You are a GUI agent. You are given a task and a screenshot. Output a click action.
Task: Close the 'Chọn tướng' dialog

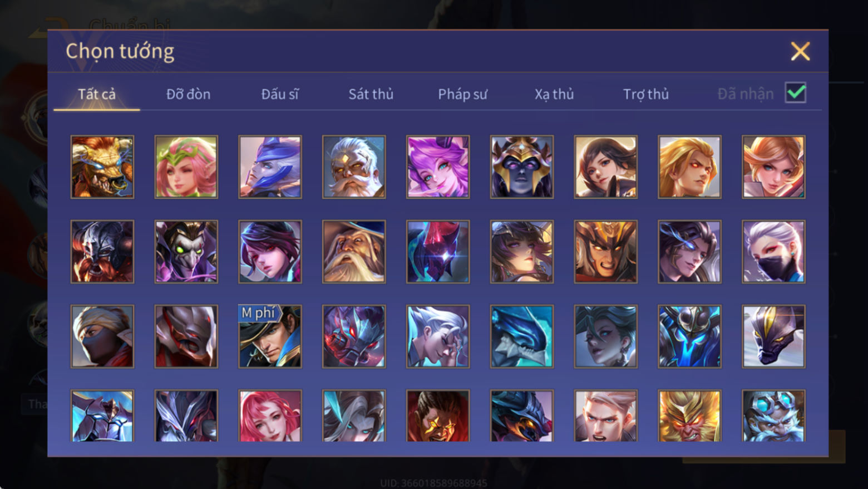click(x=800, y=51)
